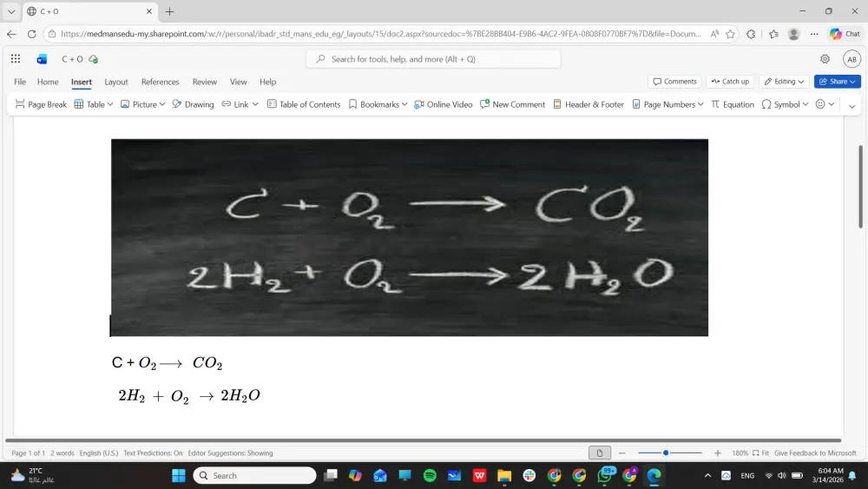This screenshot has height=489, width=868.
Task: Expand the Symbol dropdown
Action: [x=805, y=104]
